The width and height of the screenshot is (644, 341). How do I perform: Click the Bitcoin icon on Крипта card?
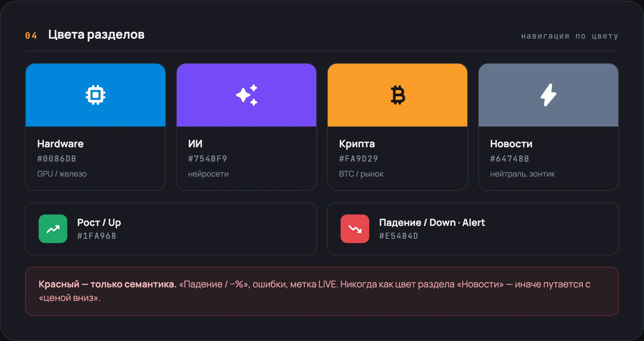pyautogui.click(x=398, y=95)
